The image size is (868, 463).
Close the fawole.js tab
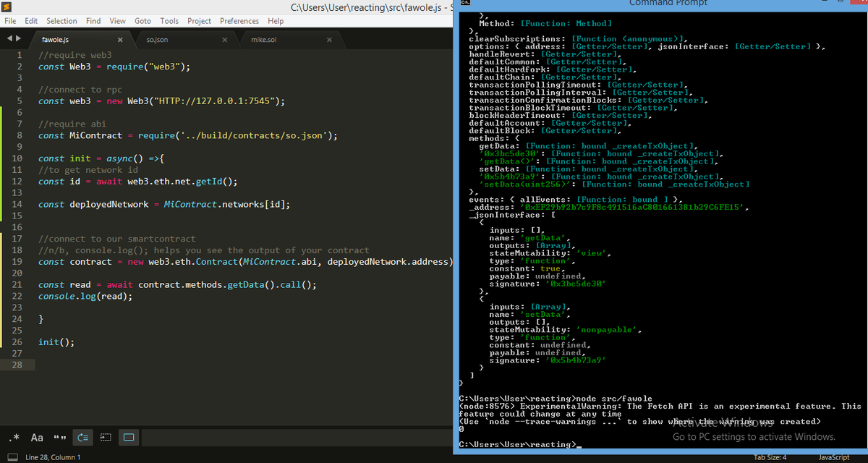pos(120,40)
